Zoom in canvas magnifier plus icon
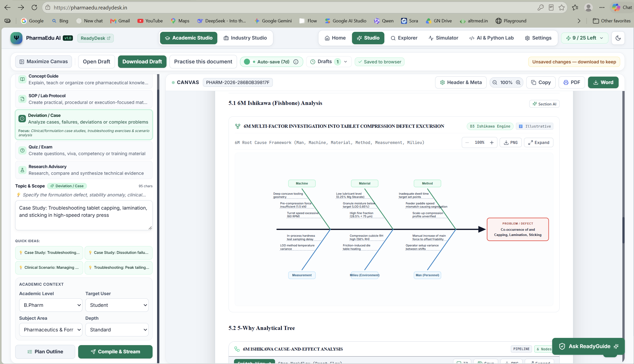 (518, 83)
